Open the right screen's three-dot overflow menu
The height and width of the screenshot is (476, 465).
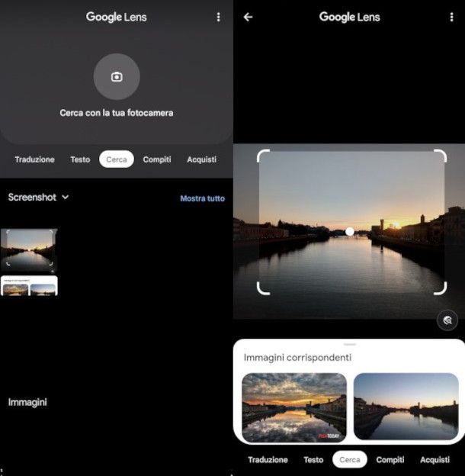click(451, 17)
